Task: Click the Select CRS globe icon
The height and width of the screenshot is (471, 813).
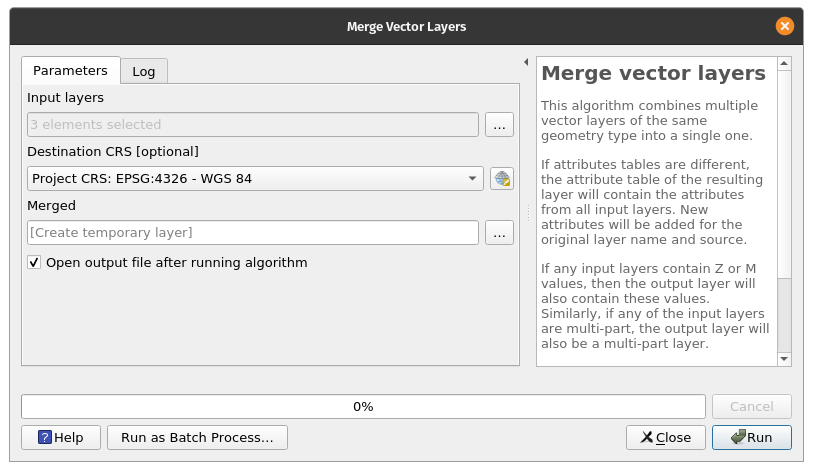Action: [501, 179]
